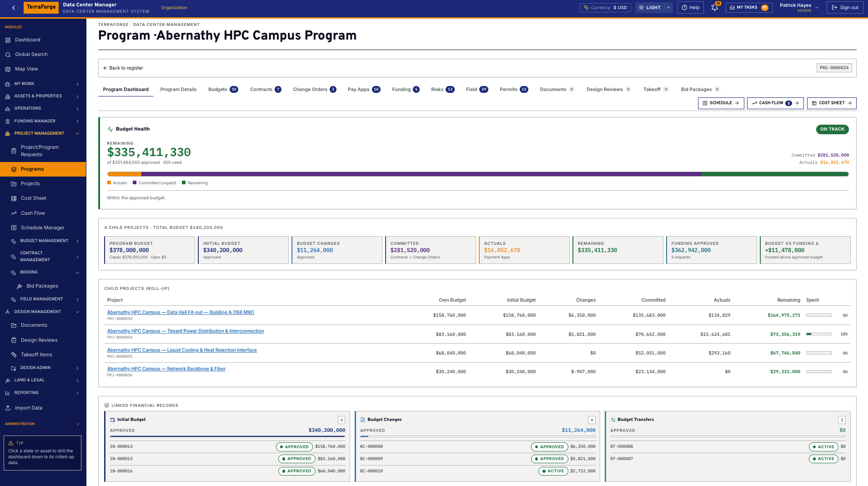Click the Programs stack icon in sidebar

[x=14, y=169]
